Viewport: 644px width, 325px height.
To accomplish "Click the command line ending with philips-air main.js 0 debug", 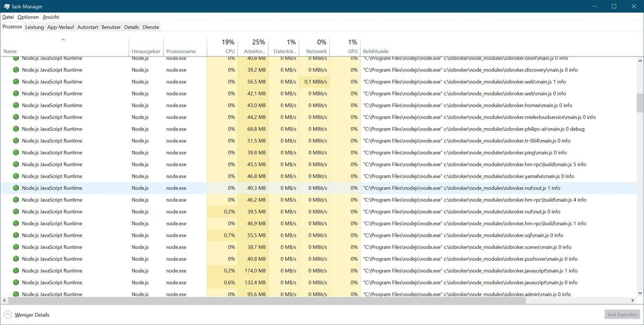I will [474, 129].
